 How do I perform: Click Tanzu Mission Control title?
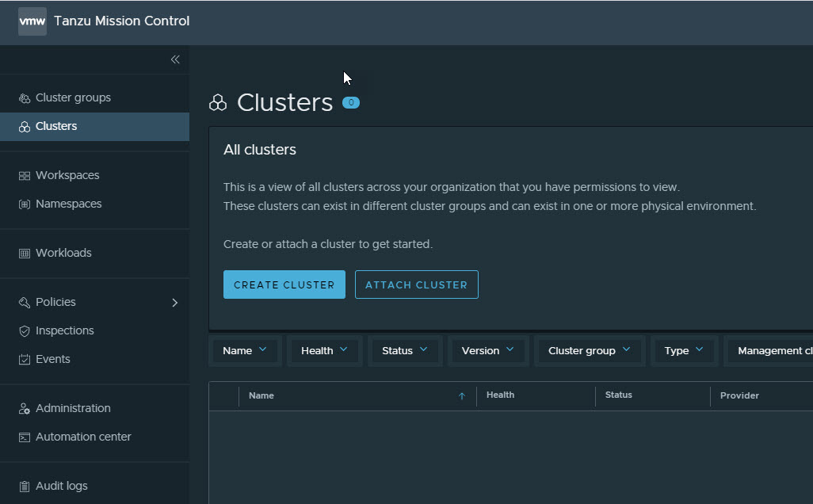122,21
